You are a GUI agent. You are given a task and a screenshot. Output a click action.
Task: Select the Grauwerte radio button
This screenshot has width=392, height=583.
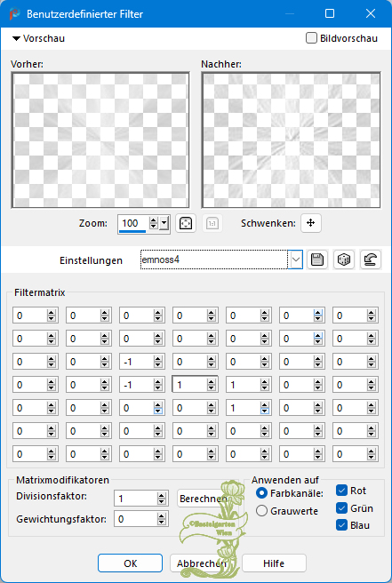261,510
